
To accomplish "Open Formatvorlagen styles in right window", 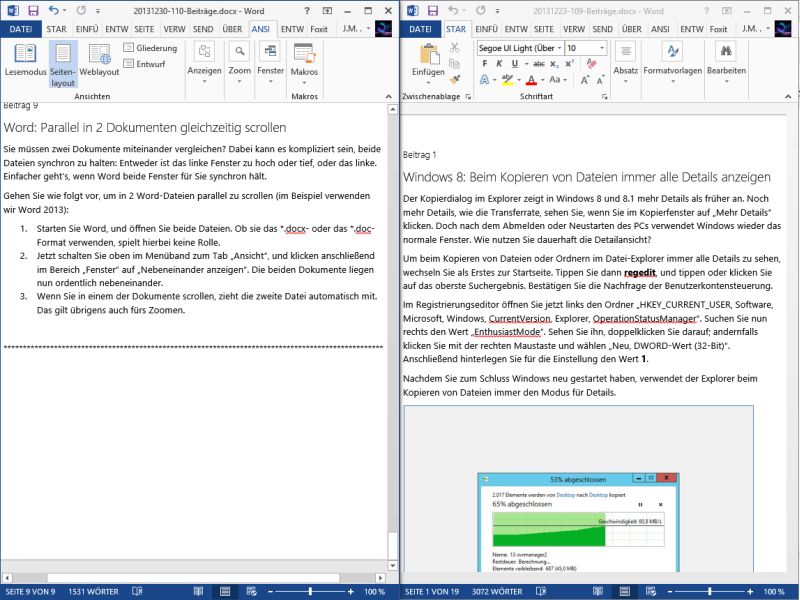I will coord(672,63).
